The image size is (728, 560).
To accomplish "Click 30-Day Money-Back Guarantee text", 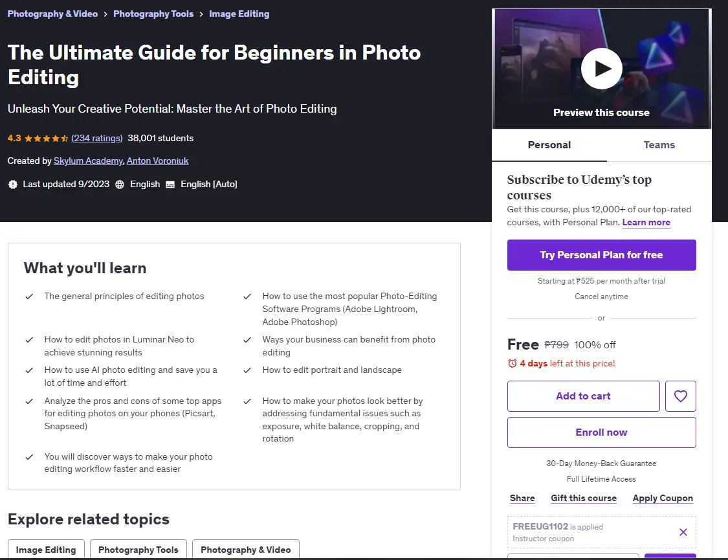I will click(x=601, y=464).
